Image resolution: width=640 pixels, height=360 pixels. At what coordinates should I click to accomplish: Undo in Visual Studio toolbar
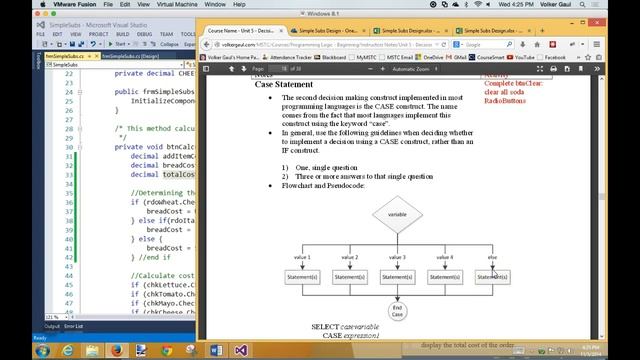[93, 44]
